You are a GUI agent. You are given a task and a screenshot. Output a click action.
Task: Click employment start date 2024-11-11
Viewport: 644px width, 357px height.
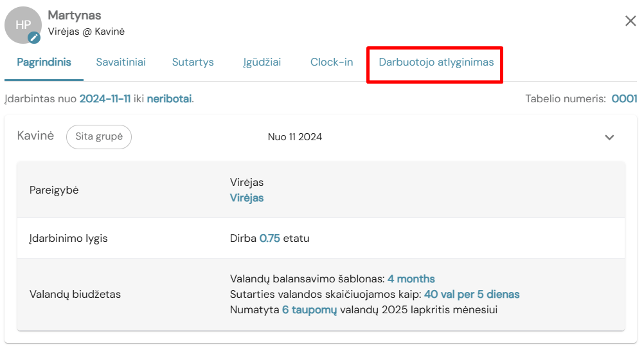tap(105, 98)
